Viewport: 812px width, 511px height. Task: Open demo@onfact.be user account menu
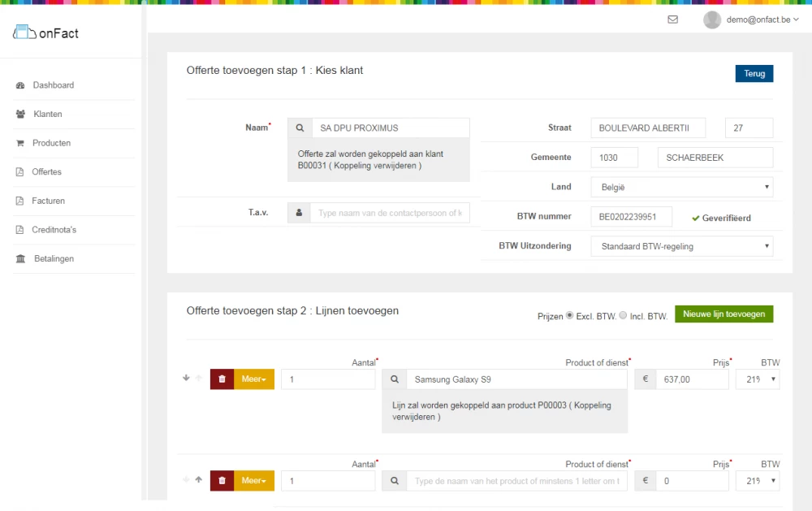[x=747, y=19]
